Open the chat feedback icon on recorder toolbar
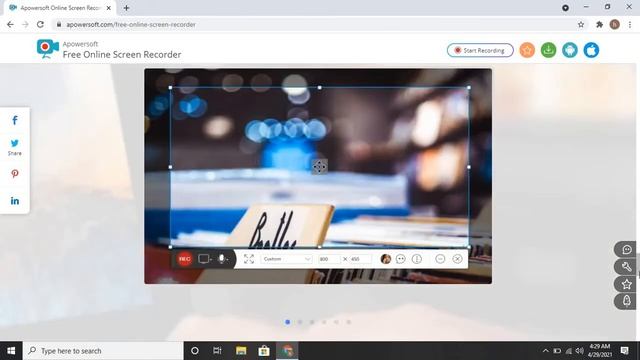640x360 pixels. [401, 259]
